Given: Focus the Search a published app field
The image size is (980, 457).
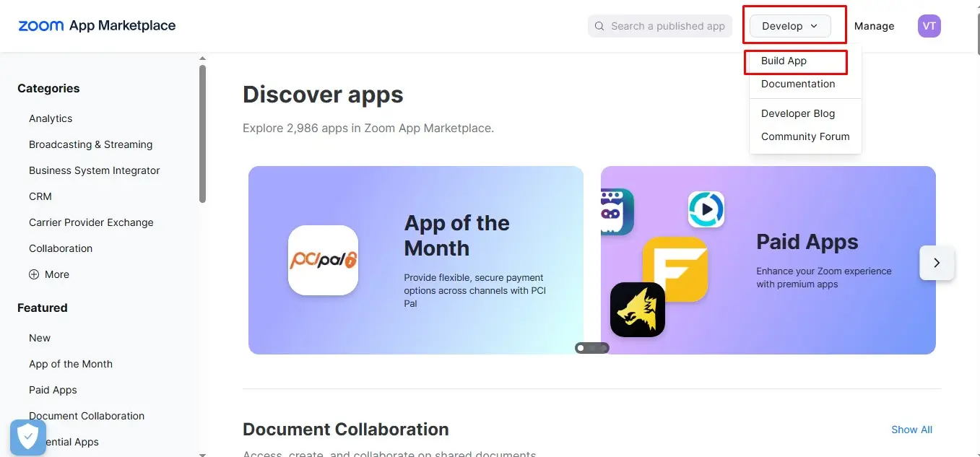Looking at the screenshot, I should coord(667,26).
